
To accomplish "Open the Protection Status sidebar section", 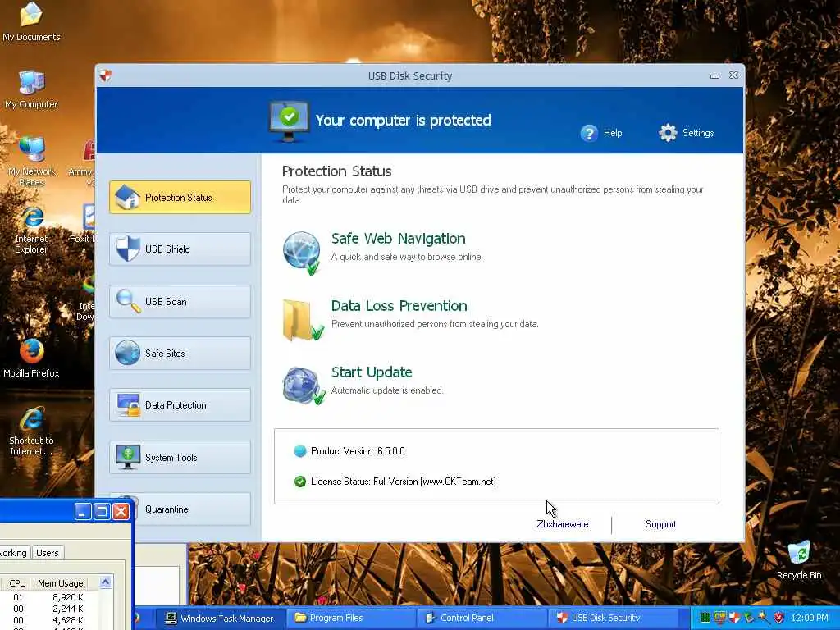I will (180, 197).
